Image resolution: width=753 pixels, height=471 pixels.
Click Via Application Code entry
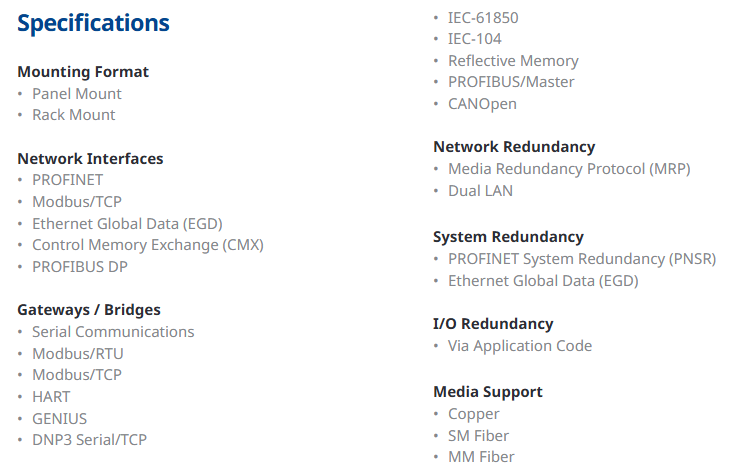coord(520,346)
